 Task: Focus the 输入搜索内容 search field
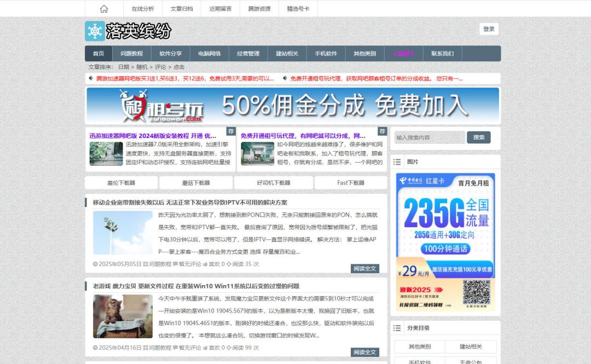[430, 137]
